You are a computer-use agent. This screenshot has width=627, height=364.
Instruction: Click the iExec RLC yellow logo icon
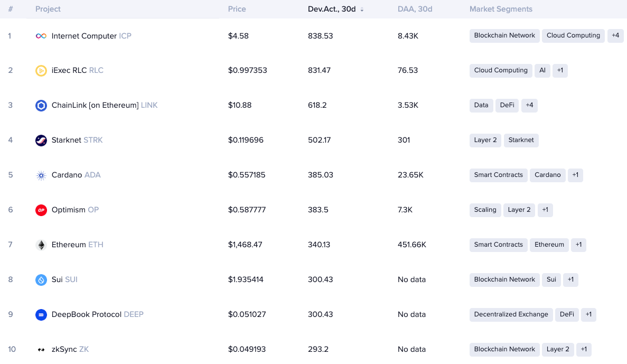41,71
